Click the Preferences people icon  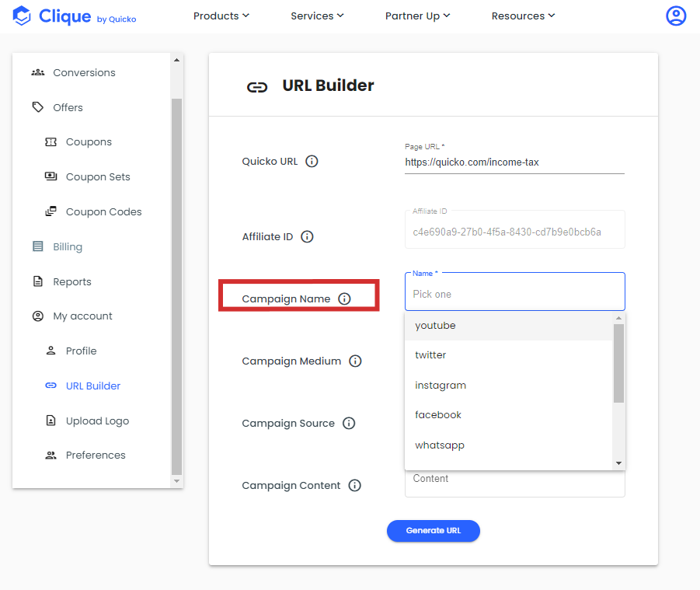coord(51,455)
